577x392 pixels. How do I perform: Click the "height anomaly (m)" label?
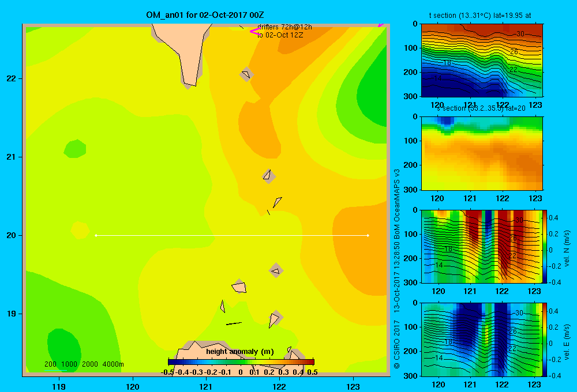pyautogui.click(x=240, y=352)
